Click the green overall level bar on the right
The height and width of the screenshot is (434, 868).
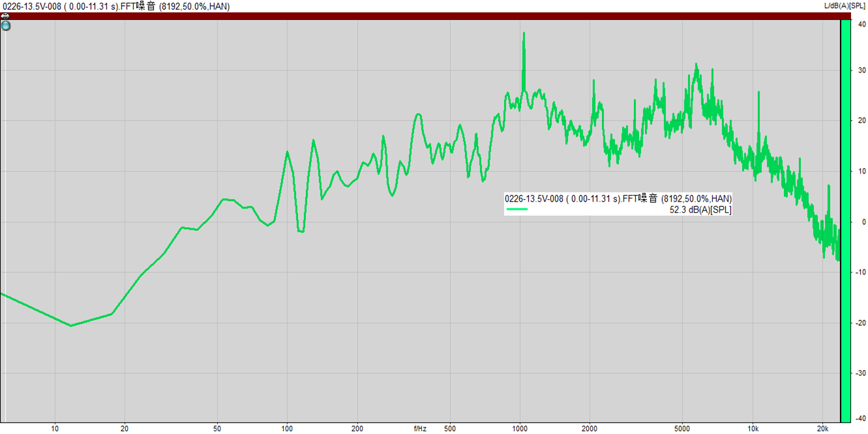[x=845, y=222]
